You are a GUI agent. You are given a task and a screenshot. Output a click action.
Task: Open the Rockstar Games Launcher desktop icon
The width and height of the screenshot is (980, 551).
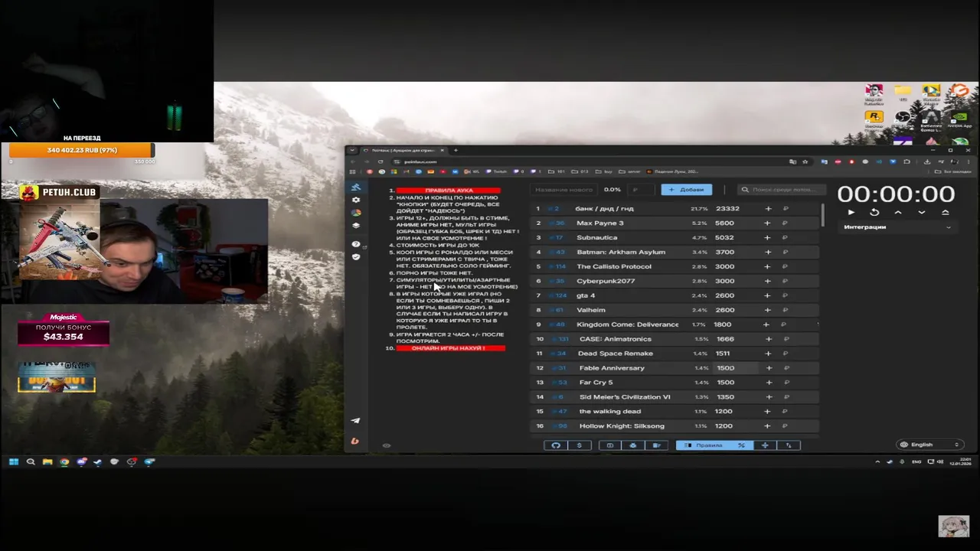874,119
